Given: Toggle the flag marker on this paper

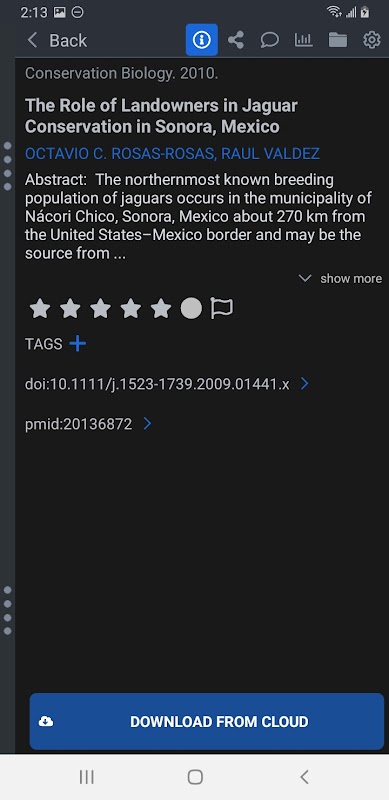Looking at the screenshot, I should (x=222, y=309).
